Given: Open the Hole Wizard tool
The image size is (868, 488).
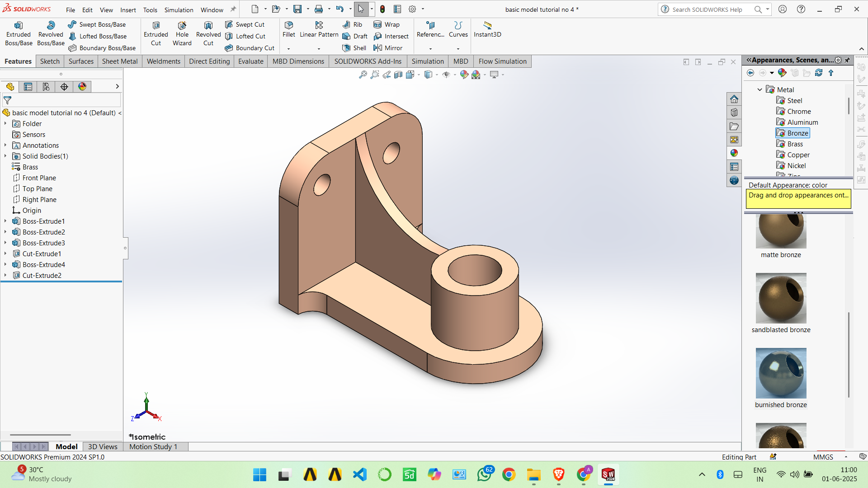Looking at the screenshot, I should 182,34.
